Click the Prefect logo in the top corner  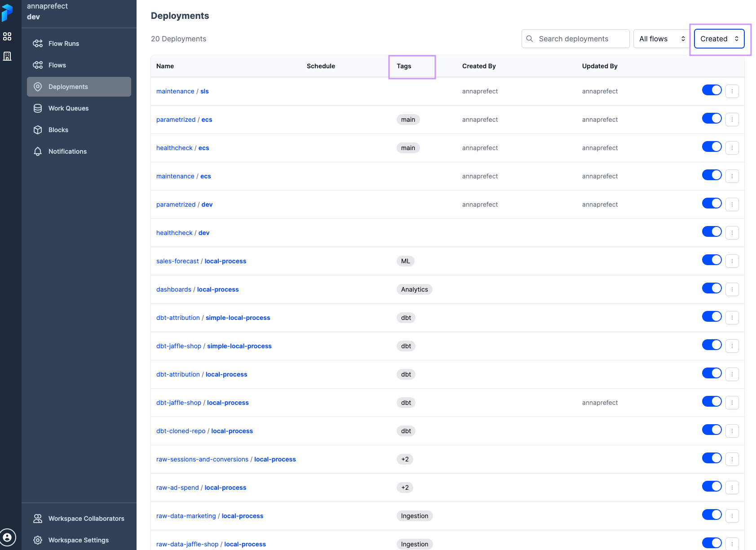point(7,13)
